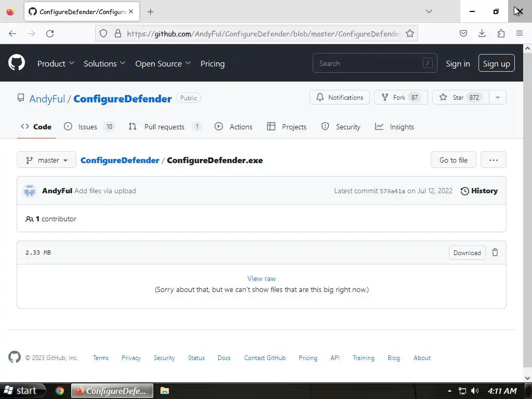Screen dimensions: 532x399
Task: Click the volume speaker tray icon
Action: [475, 391]
